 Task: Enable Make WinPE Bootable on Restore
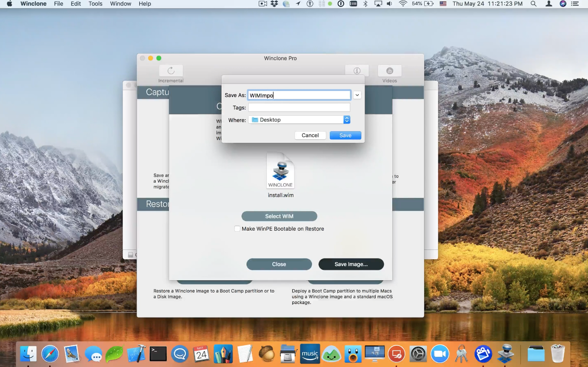(237, 229)
